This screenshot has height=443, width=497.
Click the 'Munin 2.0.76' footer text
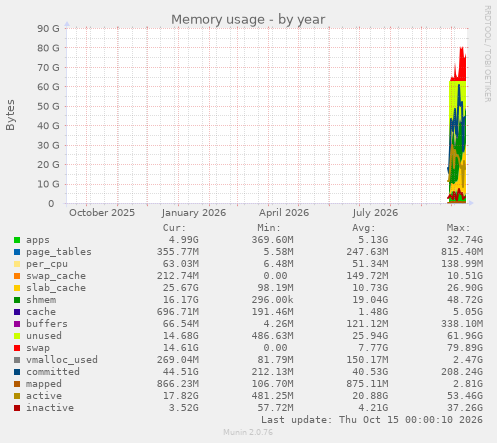click(248, 432)
